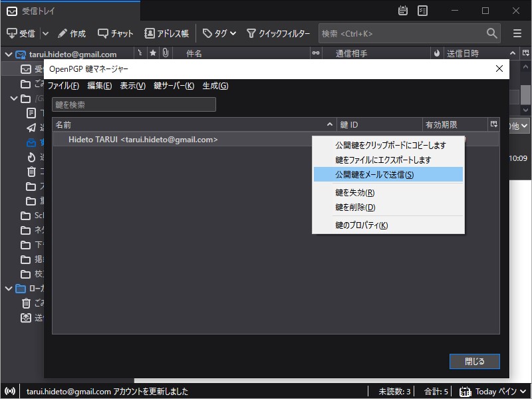The image size is (532, 399).
Task: Choose 鍵を失効(R) from context menu
Action: 388,193
